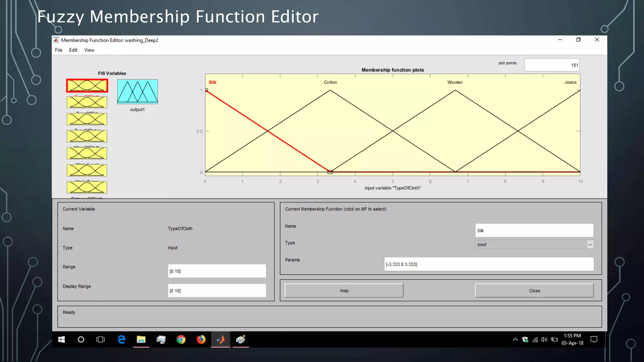Open the Edit menu
This screenshot has width=644, height=362.
tap(73, 50)
